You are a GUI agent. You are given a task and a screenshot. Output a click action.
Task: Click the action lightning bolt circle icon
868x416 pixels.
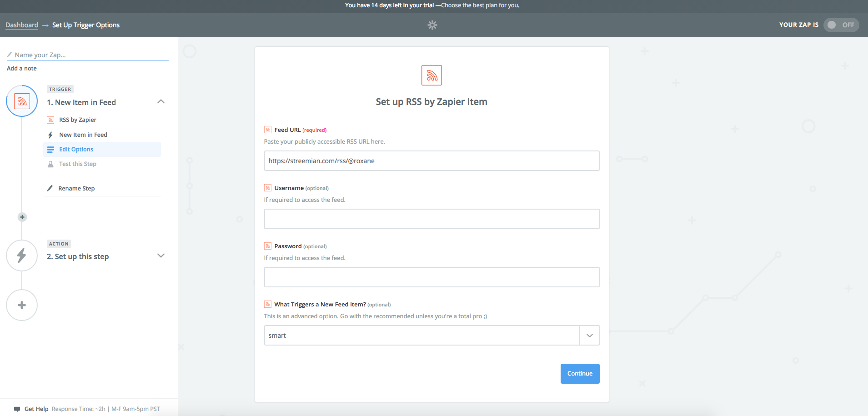(22, 256)
